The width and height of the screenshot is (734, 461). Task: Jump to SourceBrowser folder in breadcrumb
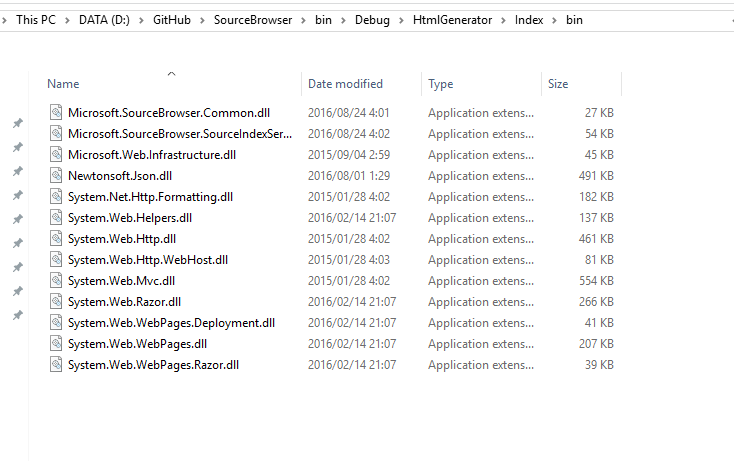point(253,20)
